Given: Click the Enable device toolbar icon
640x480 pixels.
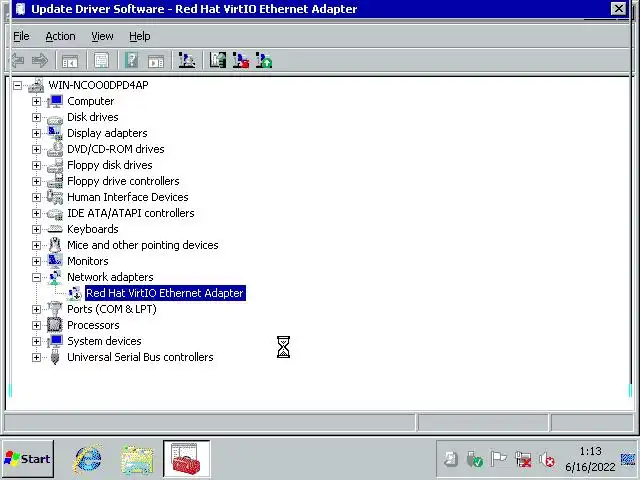Looking at the screenshot, I should [264, 60].
